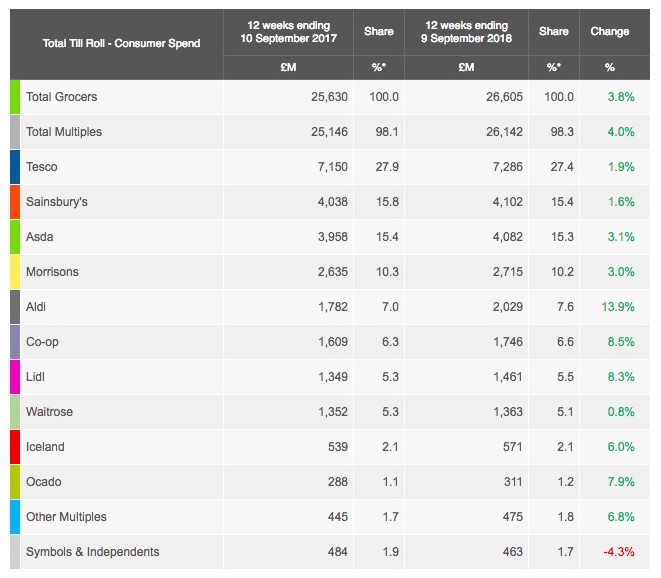Click Waitrose's 1,352 spend value
This screenshot has height=578, width=661.
point(333,412)
